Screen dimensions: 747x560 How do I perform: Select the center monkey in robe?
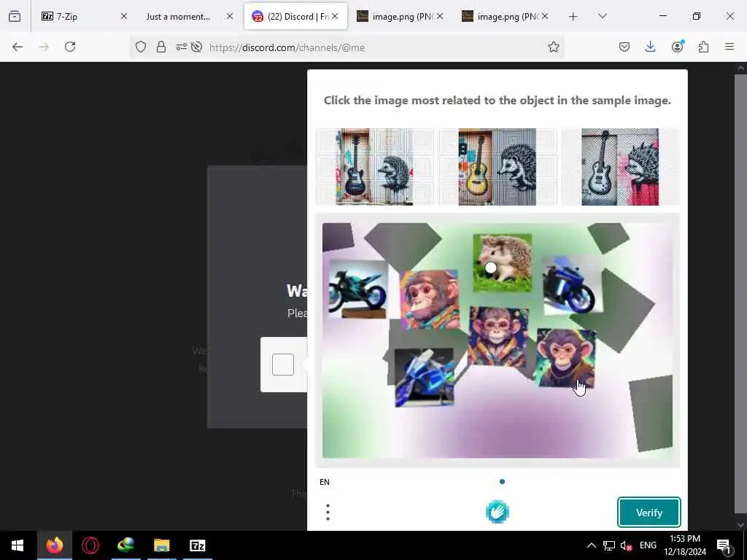tap(498, 337)
